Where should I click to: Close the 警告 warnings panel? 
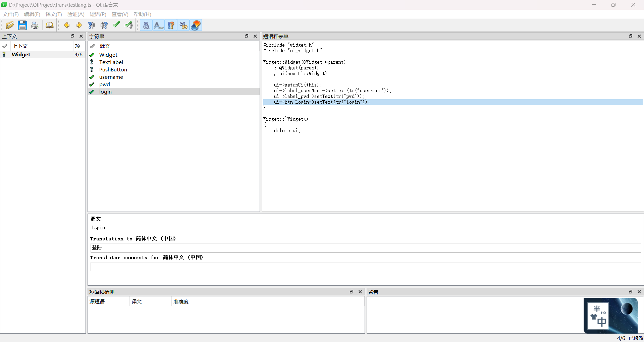pyautogui.click(x=639, y=292)
